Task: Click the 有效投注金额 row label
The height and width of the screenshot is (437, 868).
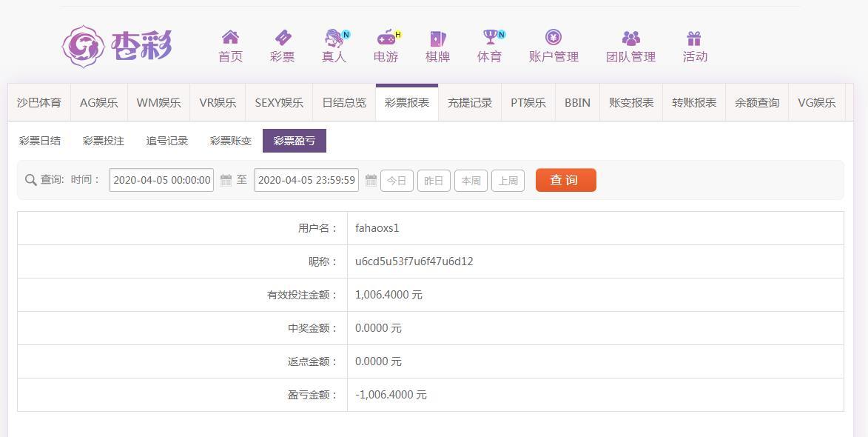Action: click(302, 295)
